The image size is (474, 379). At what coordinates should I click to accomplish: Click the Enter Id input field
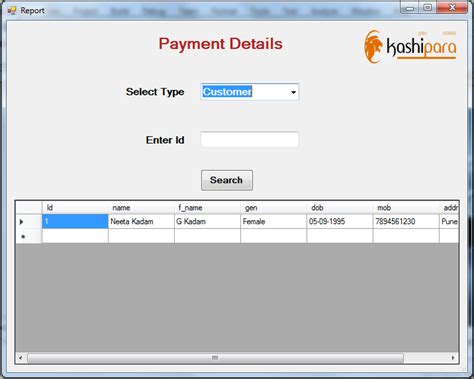pos(250,140)
